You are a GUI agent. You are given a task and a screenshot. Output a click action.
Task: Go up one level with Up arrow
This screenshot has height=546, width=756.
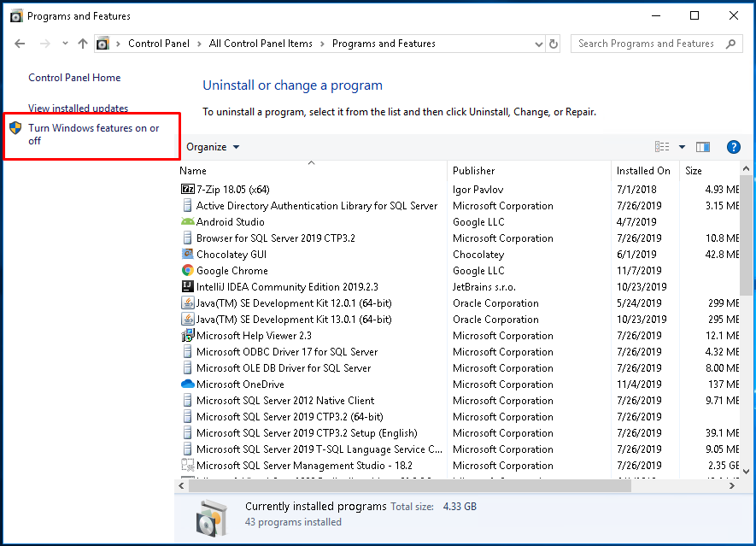pos(83,44)
